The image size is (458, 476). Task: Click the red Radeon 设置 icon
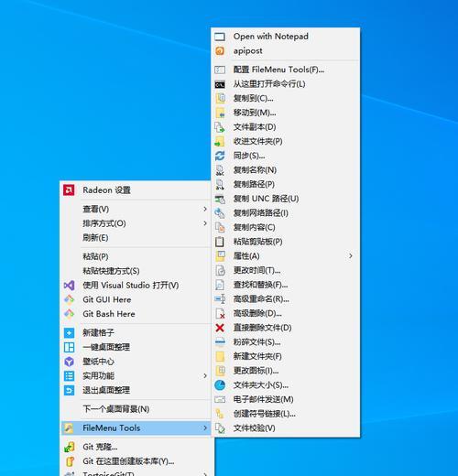(x=69, y=189)
